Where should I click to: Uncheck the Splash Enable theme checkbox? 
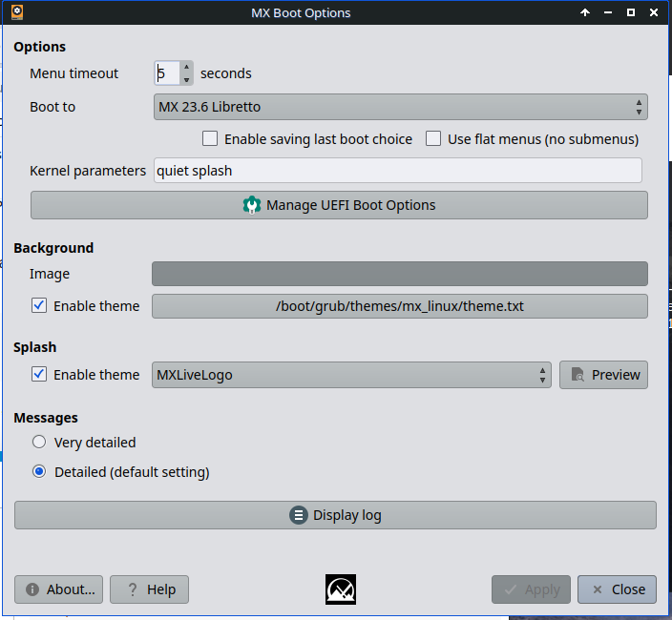[39, 375]
